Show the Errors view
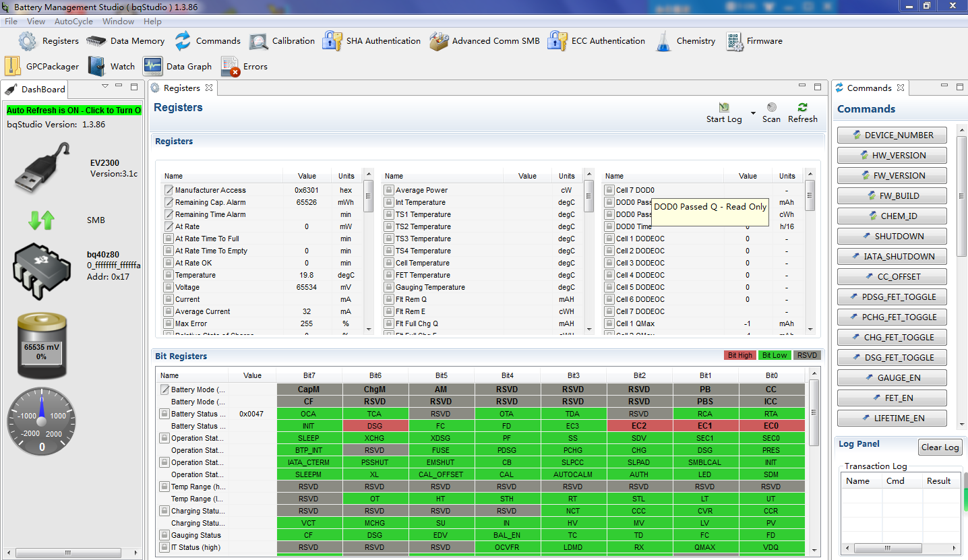Image resolution: width=968 pixels, height=560 pixels. [245, 67]
